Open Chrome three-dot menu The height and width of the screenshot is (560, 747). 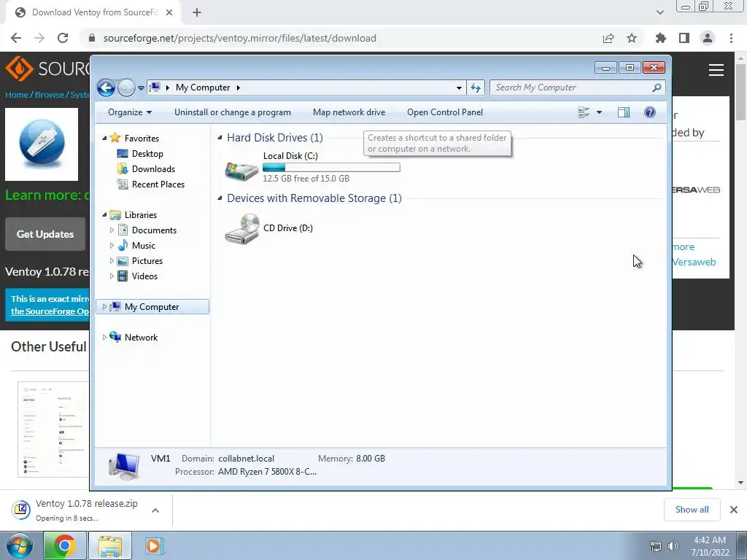(731, 38)
